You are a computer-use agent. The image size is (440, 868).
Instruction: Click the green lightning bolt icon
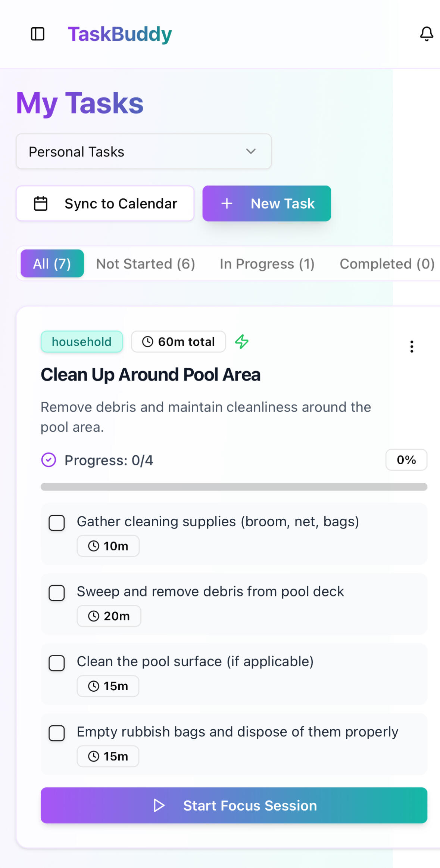(242, 342)
